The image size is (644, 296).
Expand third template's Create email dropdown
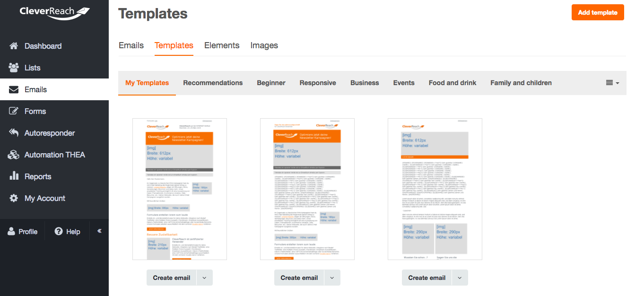[x=460, y=278]
